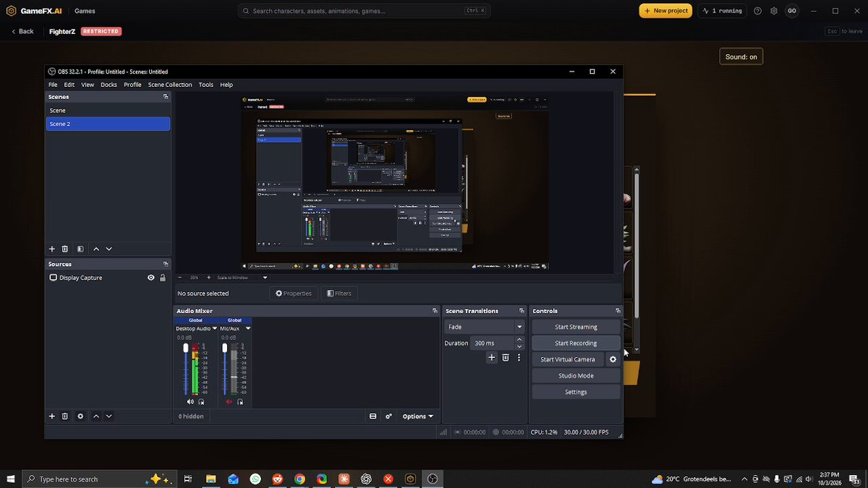Move scene down in Scenes toolbar
868x488 pixels.
(x=109, y=249)
